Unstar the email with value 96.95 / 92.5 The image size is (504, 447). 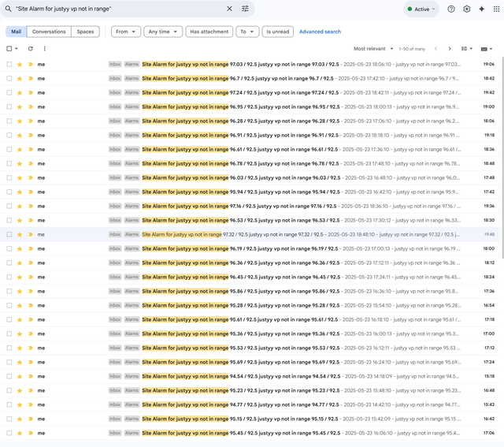pos(20,107)
